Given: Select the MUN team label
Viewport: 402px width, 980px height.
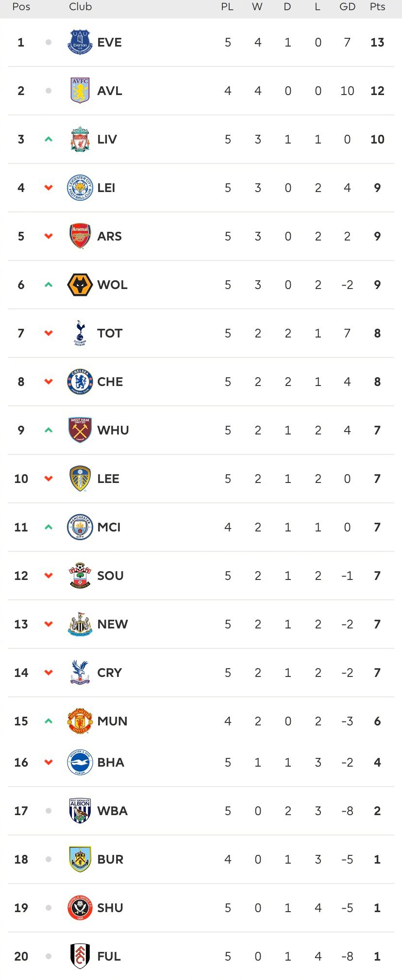Looking at the screenshot, I should click(x=112, y=721).
